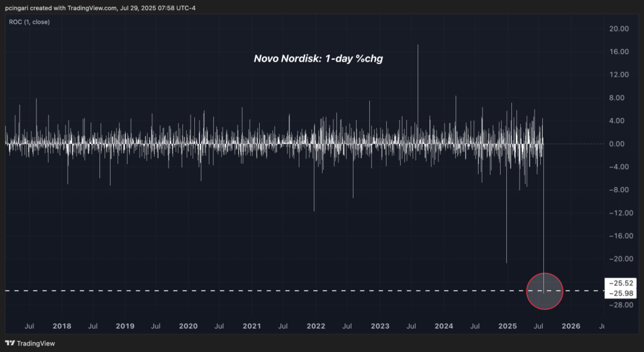Click the late 2021 spike reaching near -12
Viewport: 644px width, 352px height.
(314, 177)
